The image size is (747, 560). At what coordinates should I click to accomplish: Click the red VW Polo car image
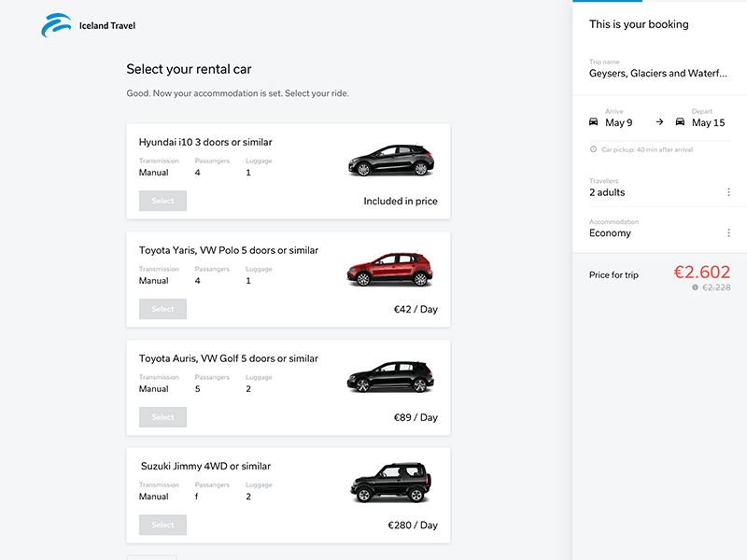(391, 269)
